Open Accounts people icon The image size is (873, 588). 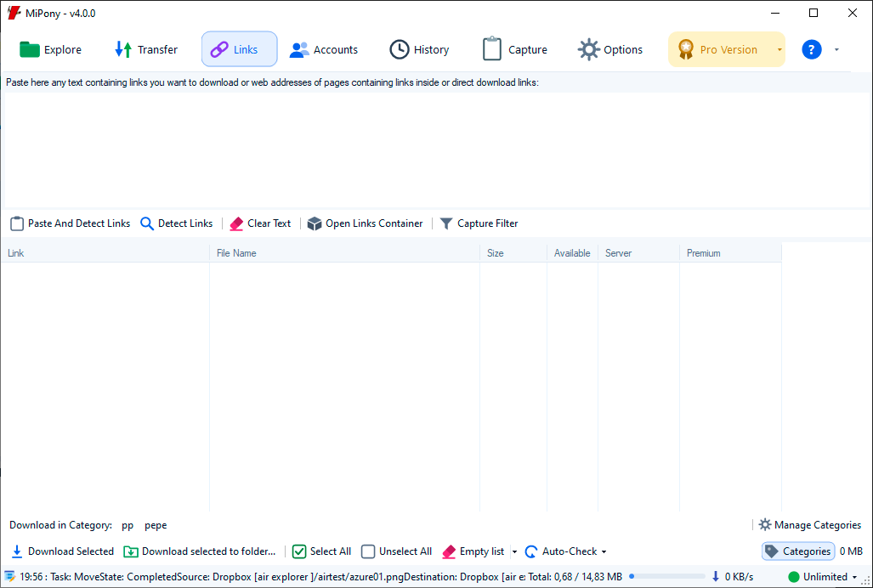(299, 49)
